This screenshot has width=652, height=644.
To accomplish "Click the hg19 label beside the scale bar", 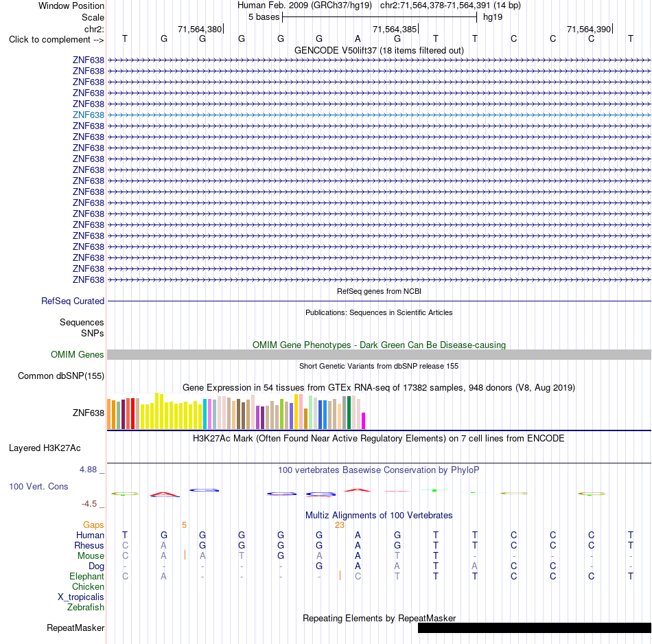I will point(493,17).
